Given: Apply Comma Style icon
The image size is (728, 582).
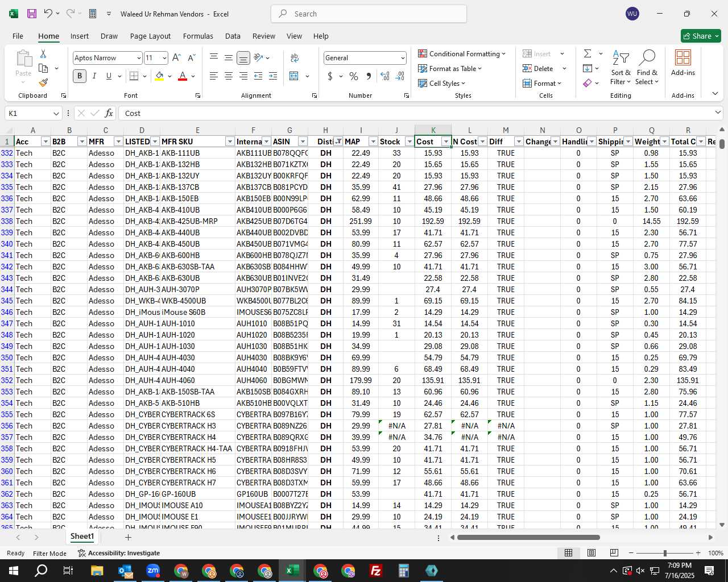Looking at the screenshot, I should tap(369, 76).
